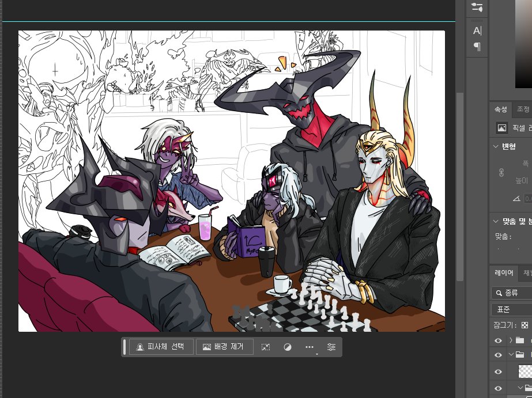Image resolution: width=532 pixels, height=398 pixels.
Task: Click the 배경 제거 (Remove Background) button
Action: pos(225,347)
